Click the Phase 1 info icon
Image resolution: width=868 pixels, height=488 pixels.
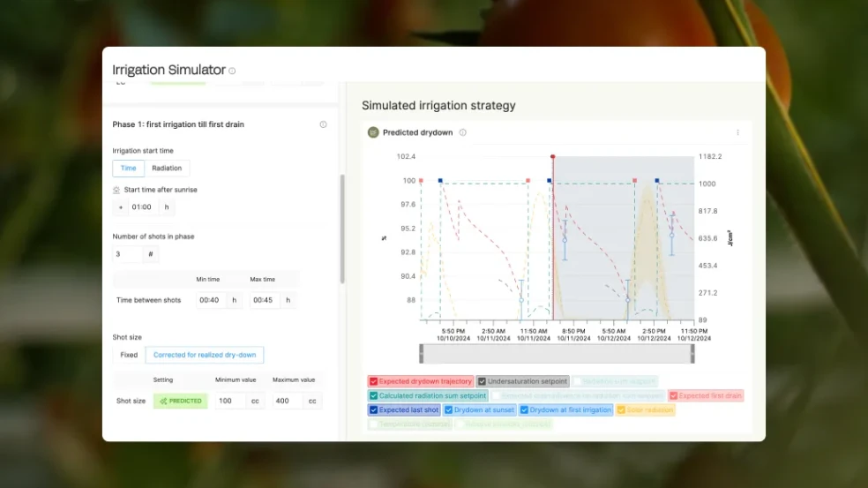point(323,124)
